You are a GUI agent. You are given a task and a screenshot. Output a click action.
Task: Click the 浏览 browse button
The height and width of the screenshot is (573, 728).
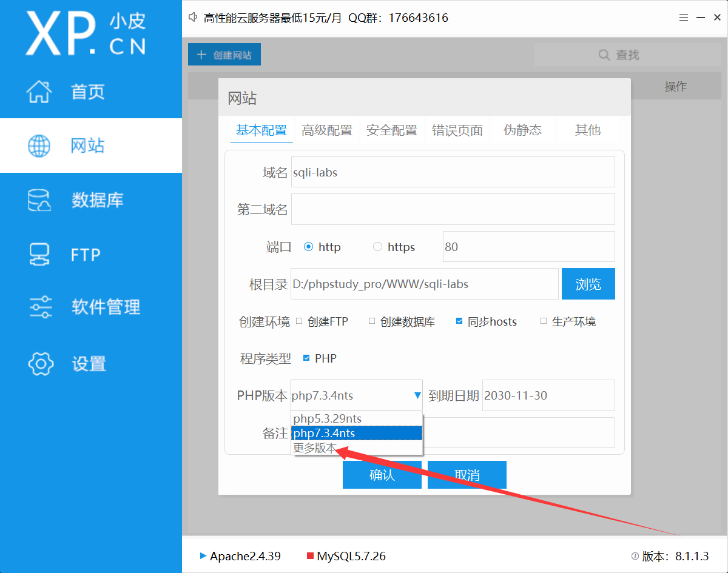[588, 284]
